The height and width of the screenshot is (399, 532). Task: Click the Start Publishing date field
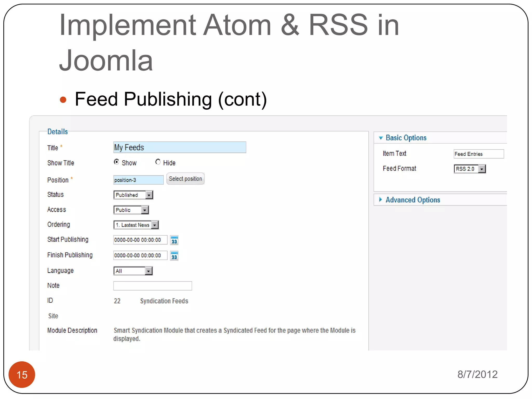pyautogui.click(x=140, y=240)
